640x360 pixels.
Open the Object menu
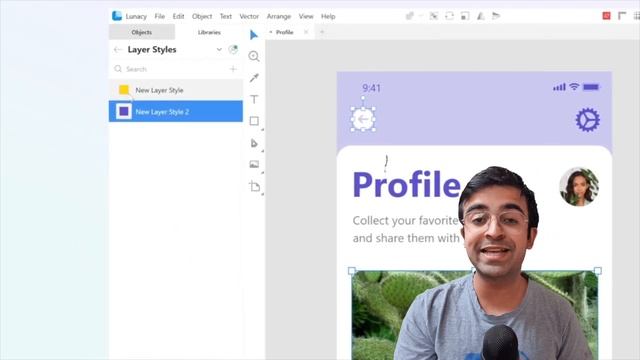[202, 16]
